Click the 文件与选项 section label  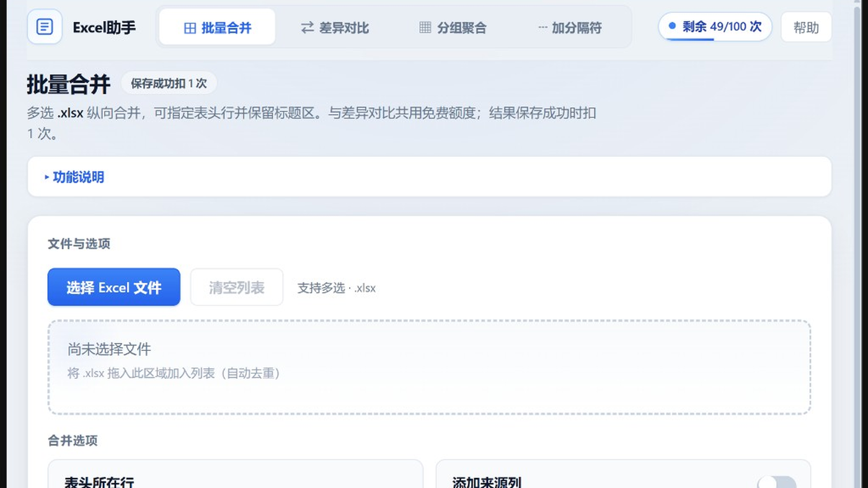point(79,244)
